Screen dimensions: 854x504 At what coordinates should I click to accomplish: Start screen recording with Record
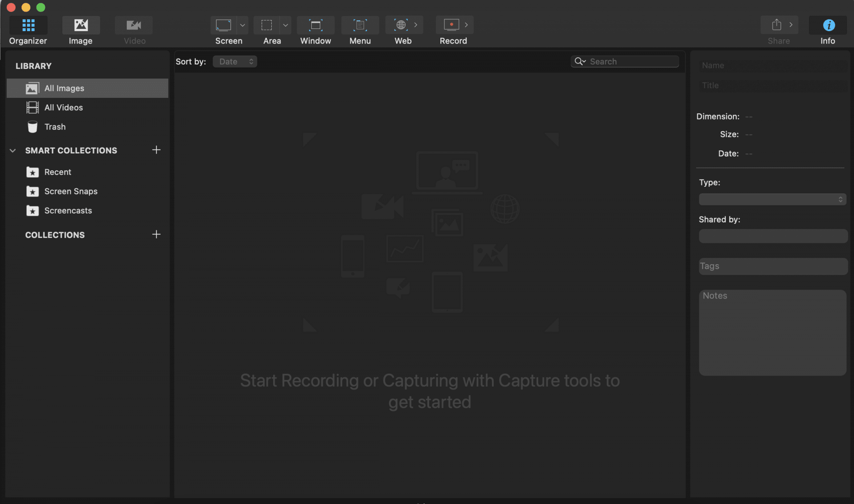(451, 25)
